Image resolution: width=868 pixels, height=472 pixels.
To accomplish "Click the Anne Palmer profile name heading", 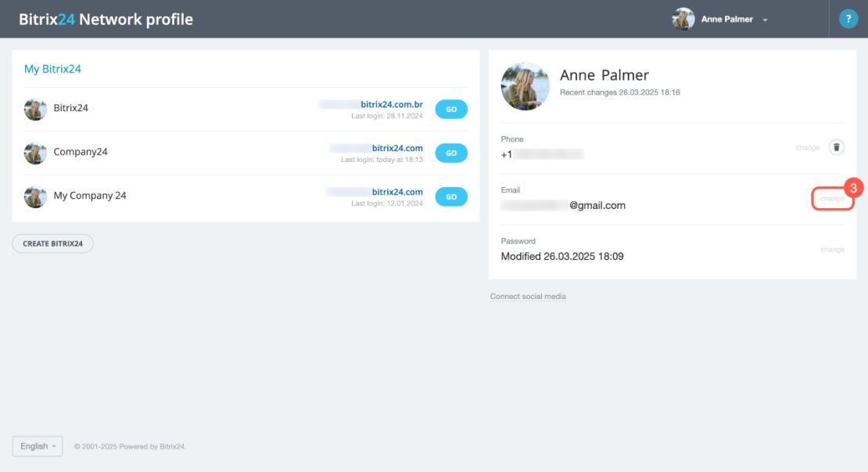I will coord(604,75).
